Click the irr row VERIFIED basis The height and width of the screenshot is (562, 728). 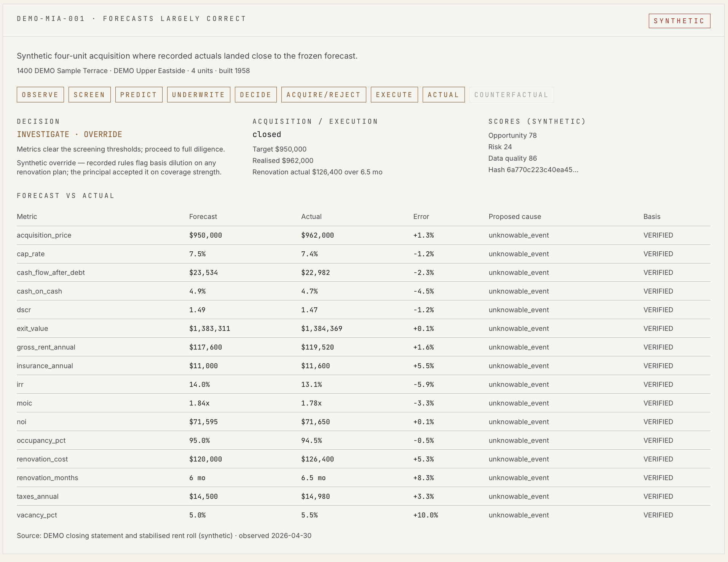(x=658, y=385)
